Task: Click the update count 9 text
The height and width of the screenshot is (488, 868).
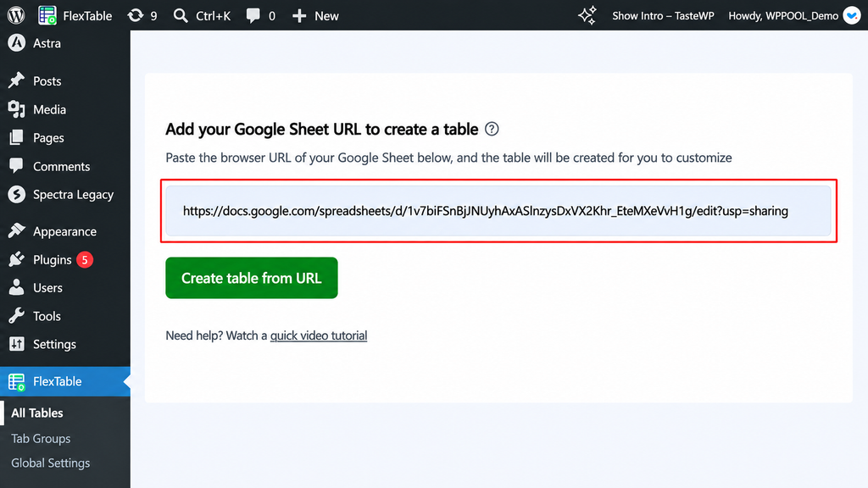Action: point(153,16)
